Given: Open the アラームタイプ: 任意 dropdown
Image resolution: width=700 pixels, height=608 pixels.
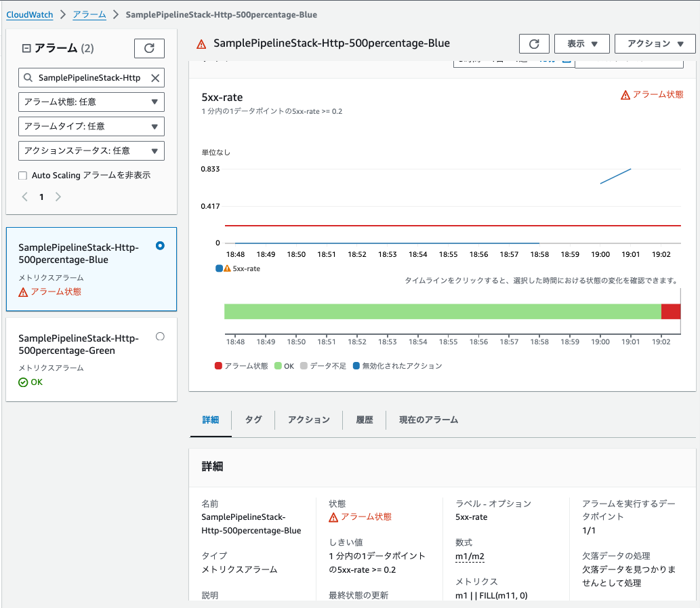Looking at the screenshot, I should (91, 126).
